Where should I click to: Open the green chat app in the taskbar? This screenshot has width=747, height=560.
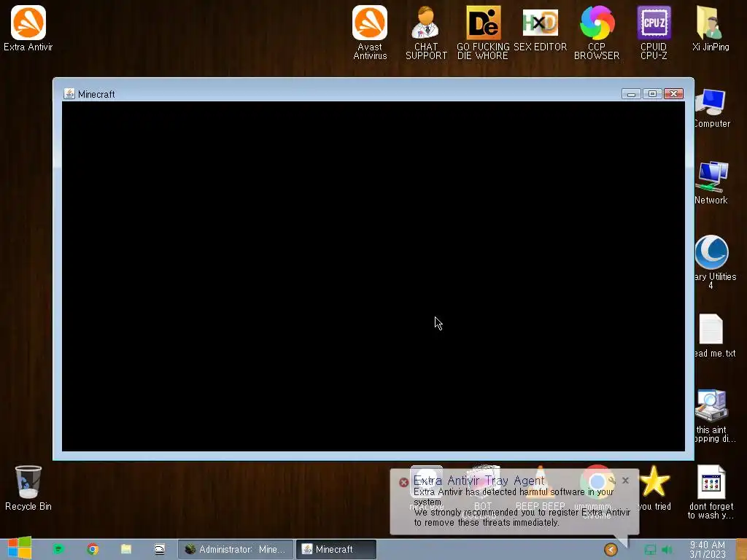pos(58,549)
